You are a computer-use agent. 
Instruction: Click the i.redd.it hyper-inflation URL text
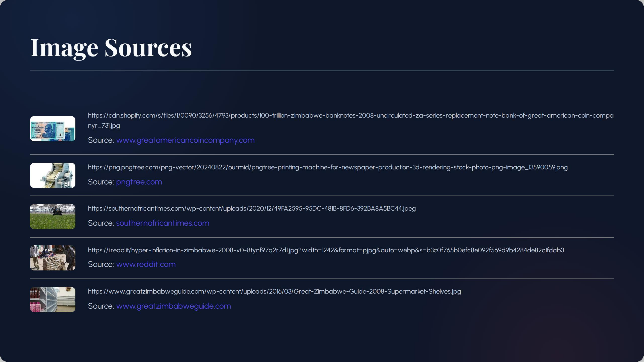tap(326, 250)
